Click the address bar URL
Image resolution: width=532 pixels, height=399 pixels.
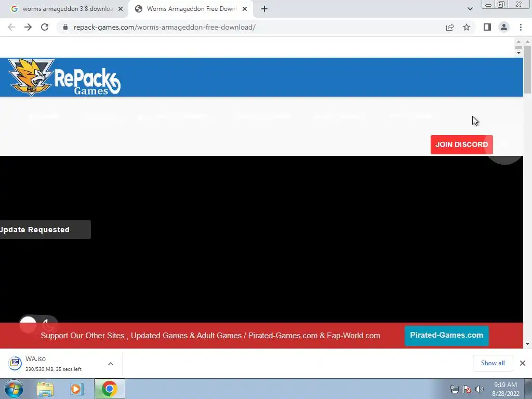pos(165,27)
